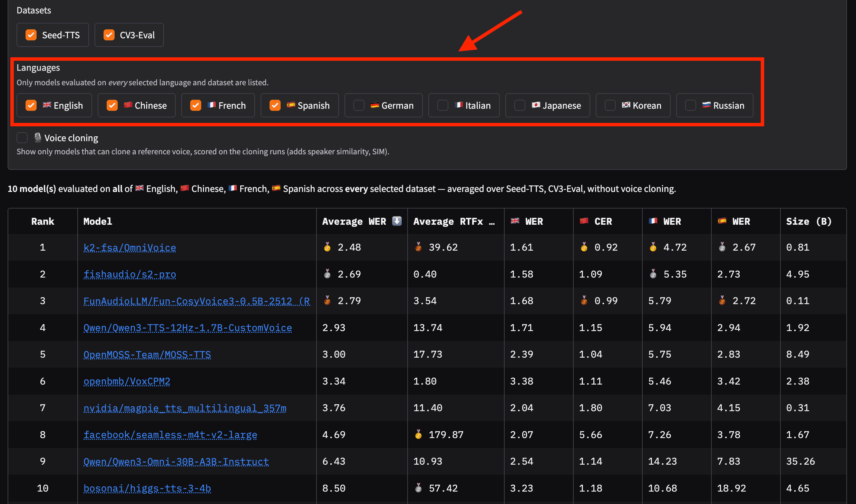Uncheck the French language checkbox
The width and height of the screenshot is (856, 504).
click(196, 105)
